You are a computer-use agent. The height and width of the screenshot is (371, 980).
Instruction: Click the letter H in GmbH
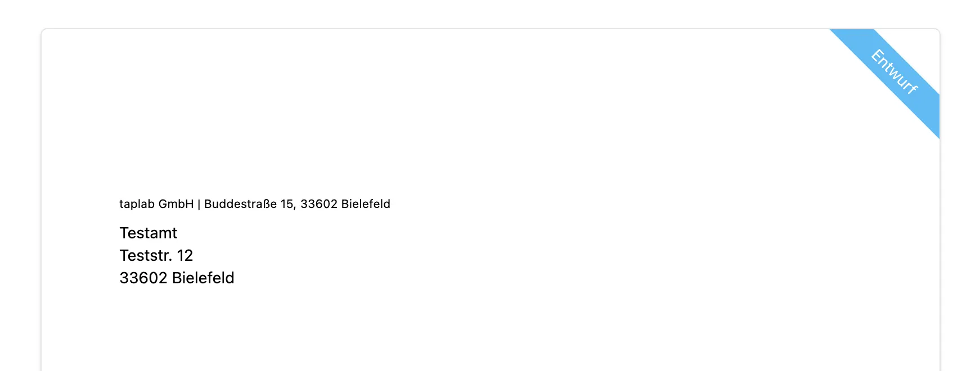tap(190, 204)
